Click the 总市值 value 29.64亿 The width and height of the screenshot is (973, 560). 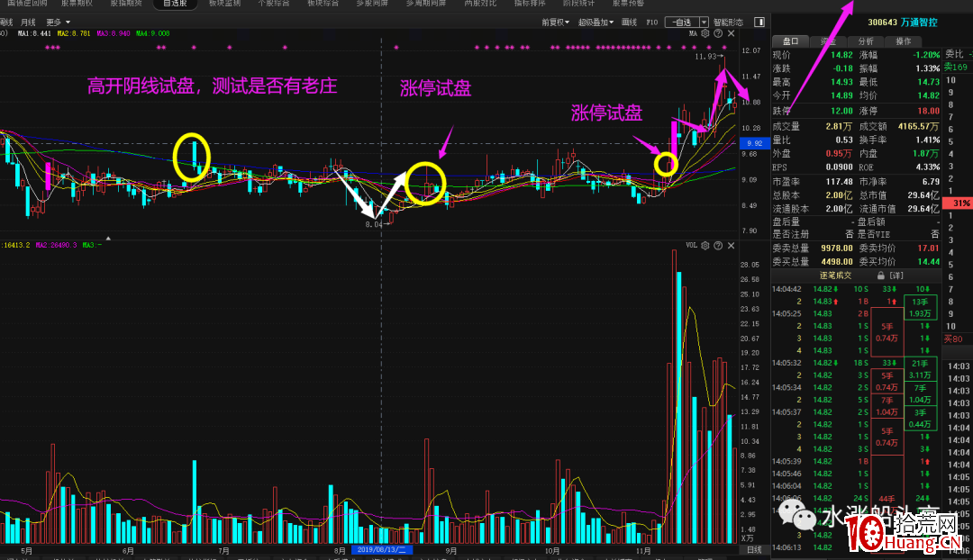tap(923, 195)
